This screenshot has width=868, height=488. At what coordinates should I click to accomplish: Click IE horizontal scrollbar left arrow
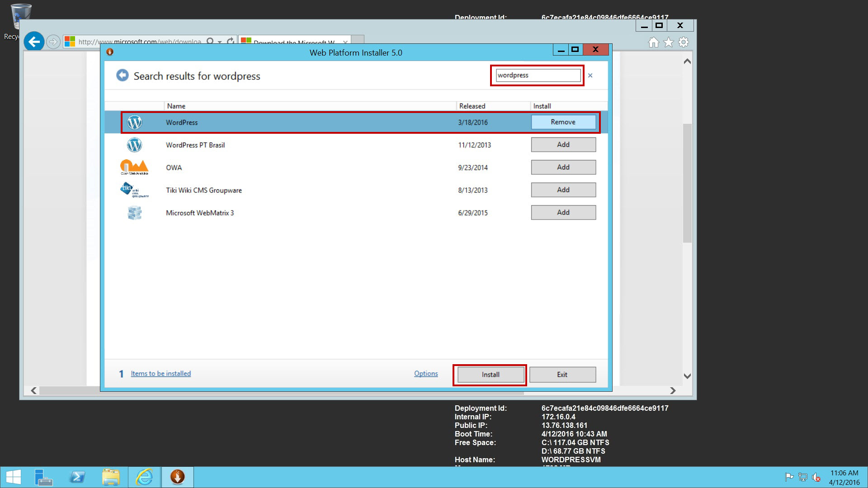33,390
